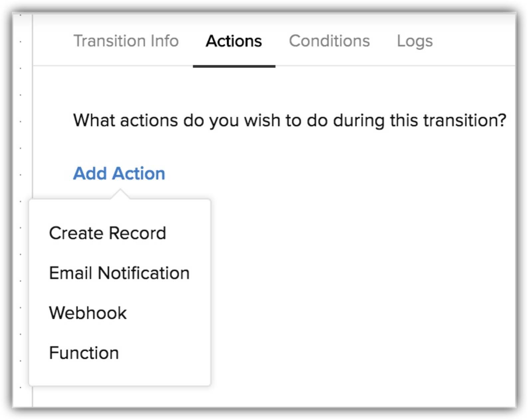This screenshot has width=528, height=420.
Task: Click the popup pointer arrow under Add Action
Action: pyautogui.click(x=120, y=195)
